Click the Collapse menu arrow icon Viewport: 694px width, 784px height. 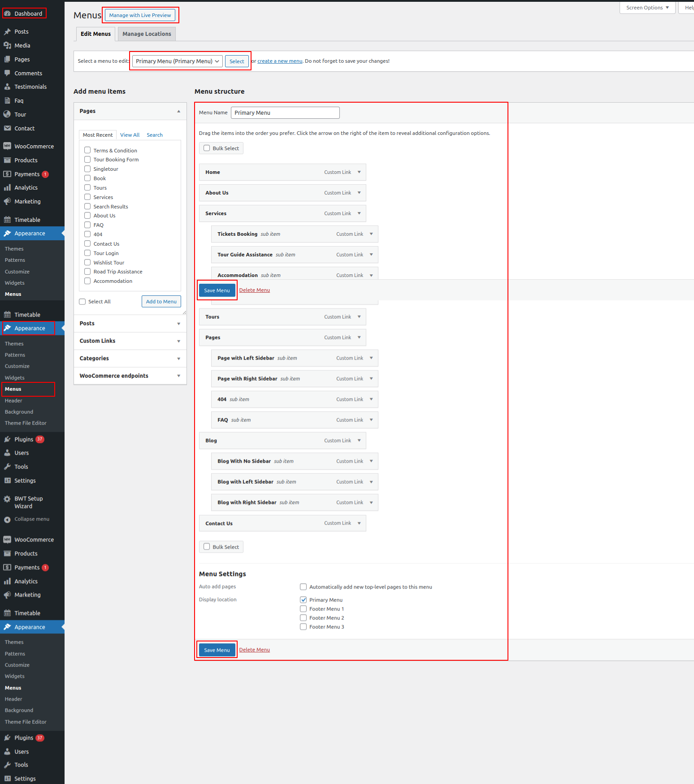pos(7,520)
